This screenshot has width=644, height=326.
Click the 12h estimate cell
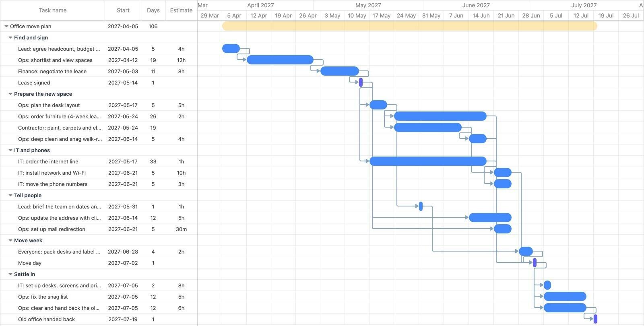181,60
